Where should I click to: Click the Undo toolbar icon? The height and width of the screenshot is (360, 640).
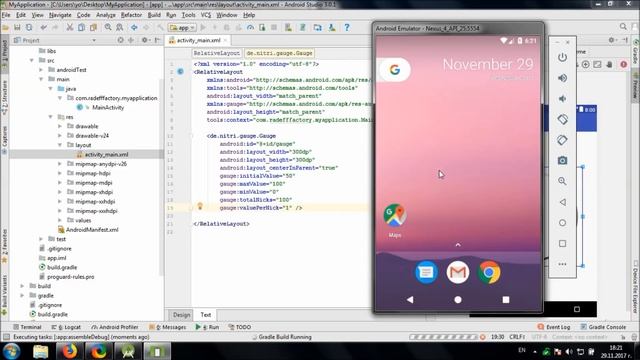(x=43, y=27)
